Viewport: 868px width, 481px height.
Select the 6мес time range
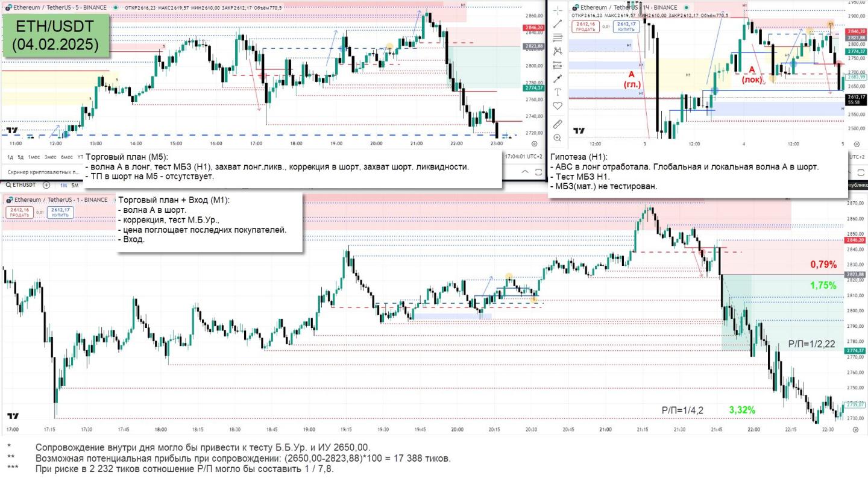point(67,157)
